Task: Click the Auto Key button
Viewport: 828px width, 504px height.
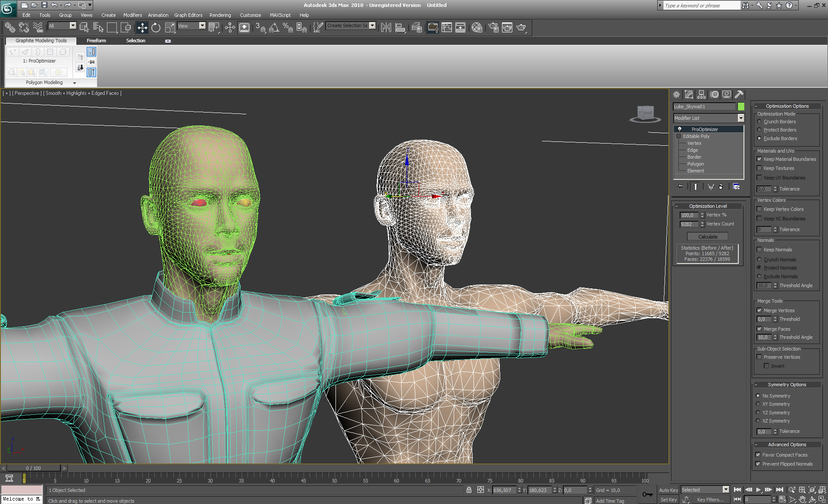Action: pos(668,490)
